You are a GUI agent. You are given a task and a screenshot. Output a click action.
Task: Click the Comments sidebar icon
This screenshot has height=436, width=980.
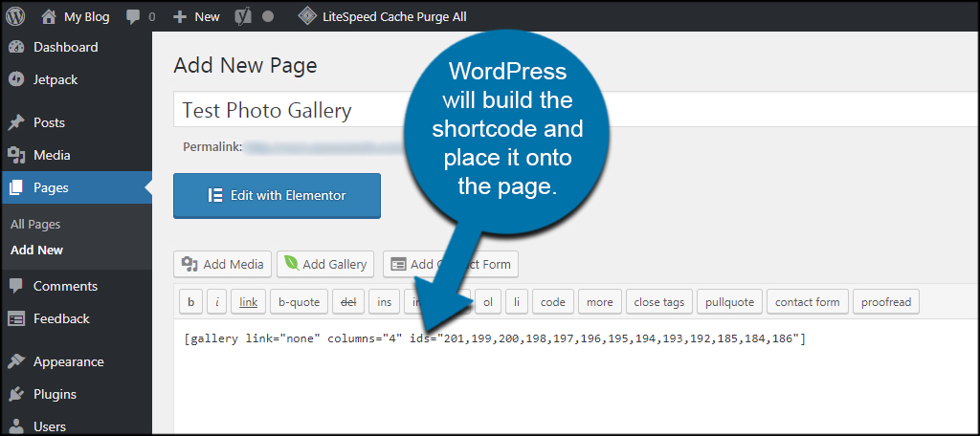coord(16,286)
